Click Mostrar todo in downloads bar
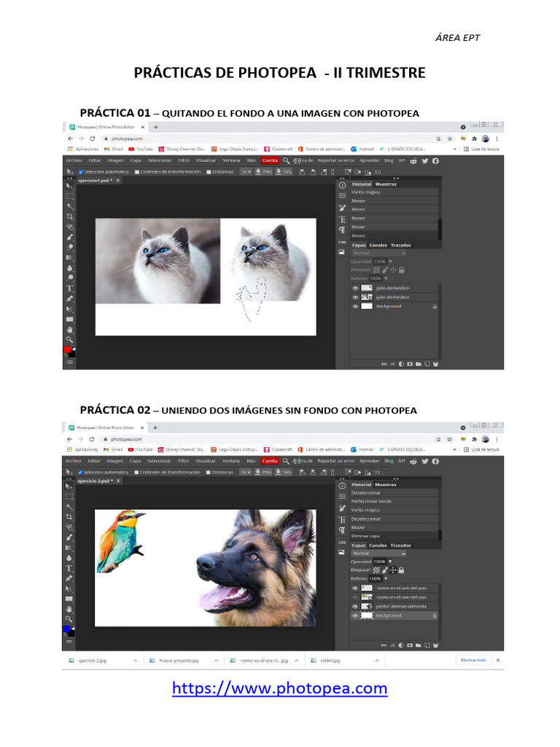The height and width of the screenshot is (747, 560). coord(473,660)
